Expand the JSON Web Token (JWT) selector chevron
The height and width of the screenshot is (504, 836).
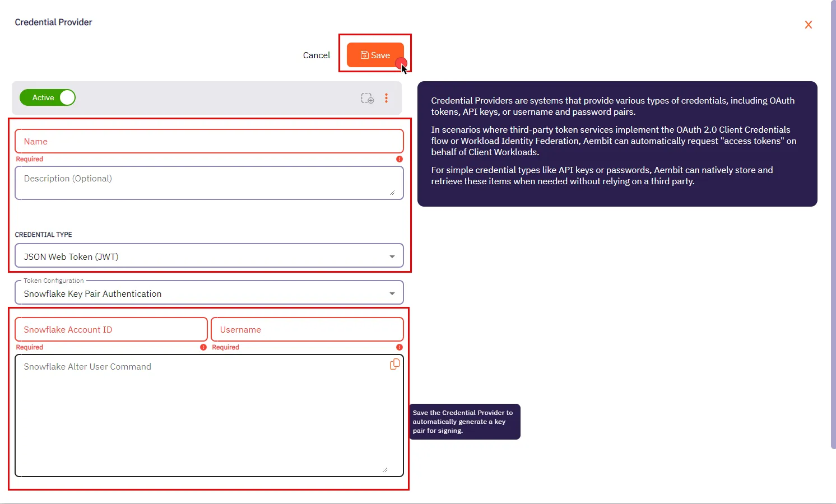coord(392,256)
